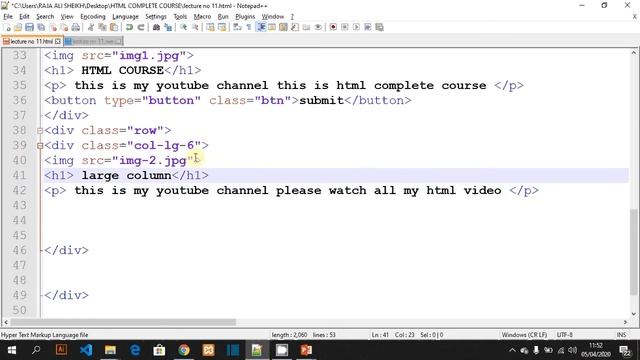Click the Playback macro icon
640x360 pixels.
coord(356,27)
